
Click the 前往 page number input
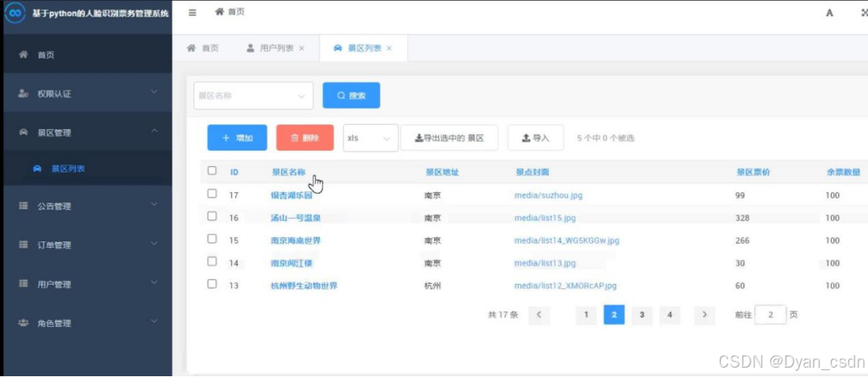click(771, 314)
